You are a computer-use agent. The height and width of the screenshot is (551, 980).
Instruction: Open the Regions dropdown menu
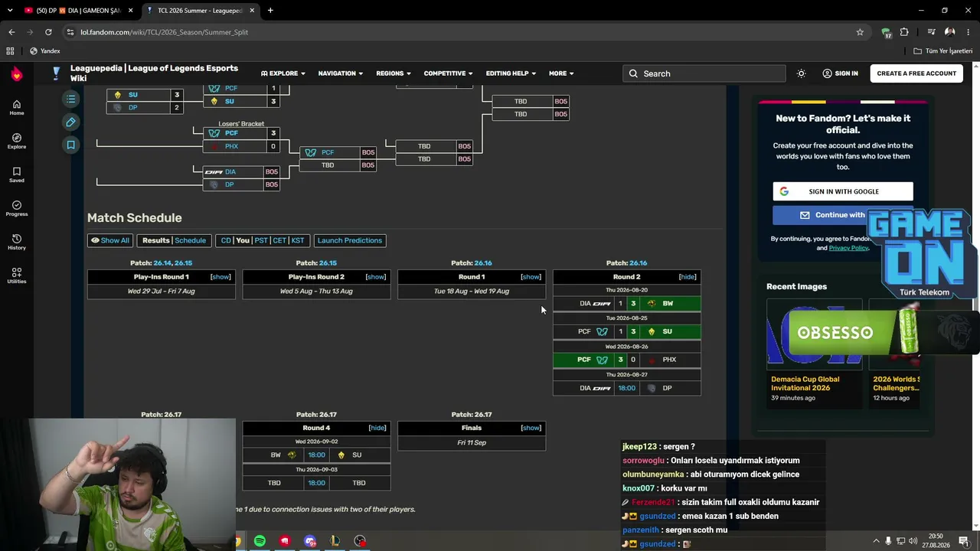coord(394,73)
